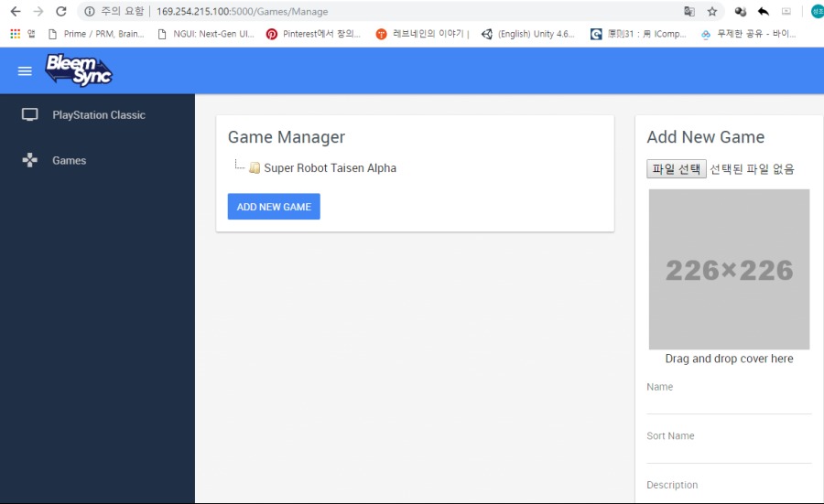Click the gamepad icon beside Games
The image size is (824, 504).
30,160
